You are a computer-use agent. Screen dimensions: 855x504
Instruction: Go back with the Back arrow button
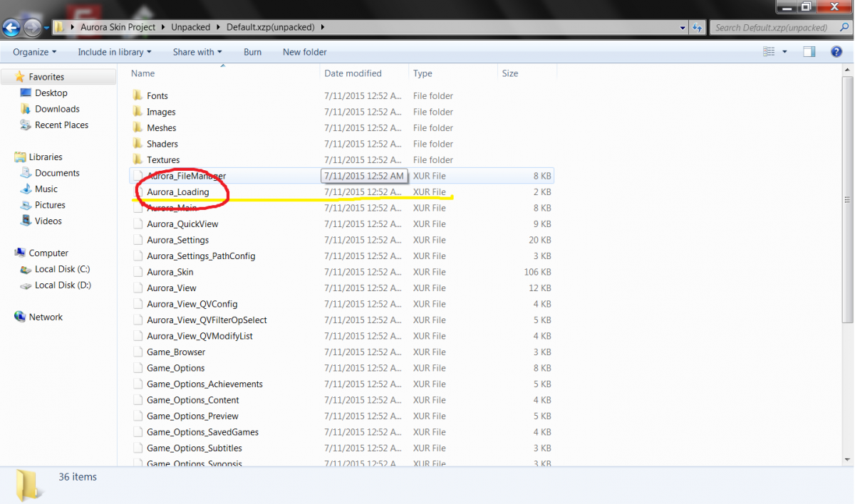click(11, 28)
